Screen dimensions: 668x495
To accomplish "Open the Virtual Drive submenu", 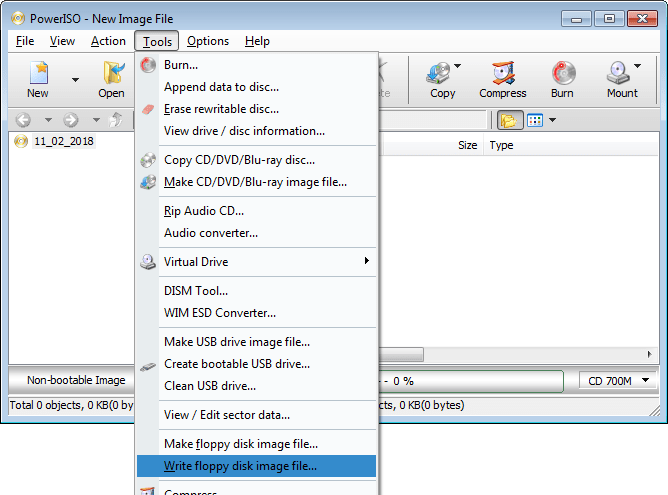I will pos(256,262).
